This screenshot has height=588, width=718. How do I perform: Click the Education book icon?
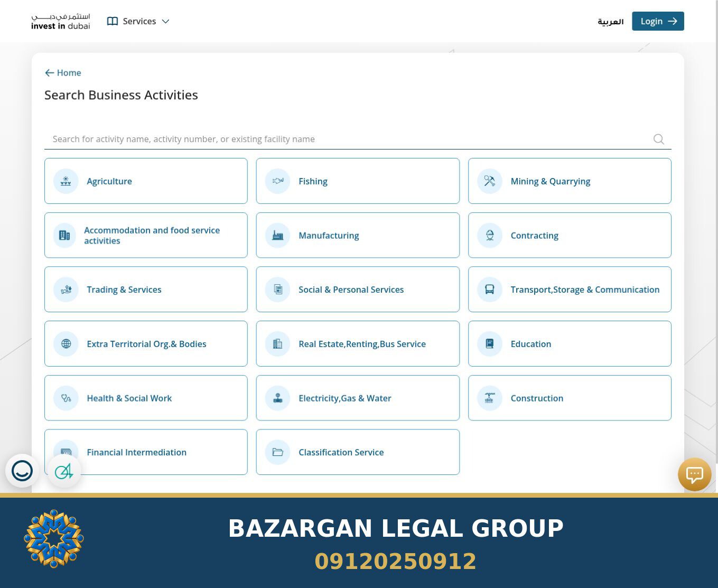point(490,344)
